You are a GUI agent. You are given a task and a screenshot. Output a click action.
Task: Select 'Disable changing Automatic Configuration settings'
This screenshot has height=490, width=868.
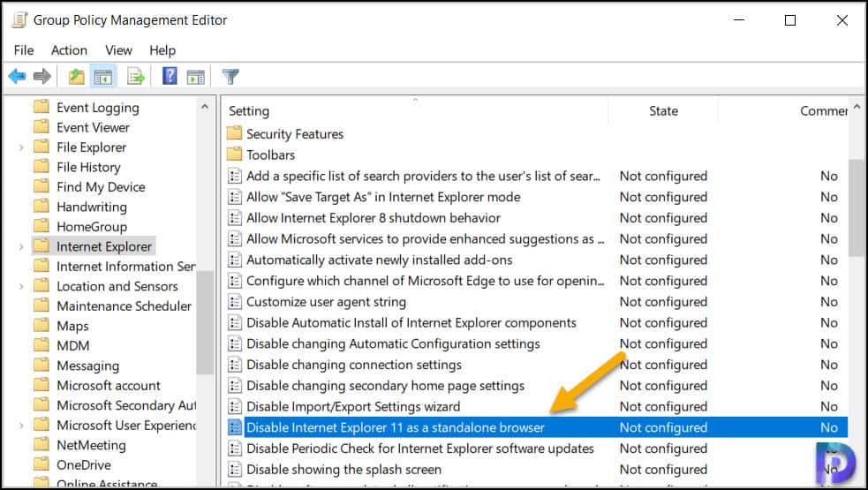tap(393, 343)
